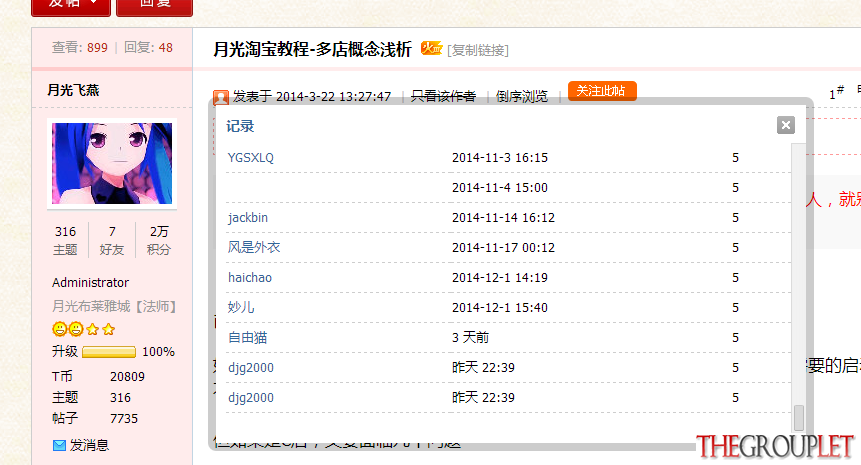This screenshot has width=861, height=465.
Task: Open user haichao's profile link
Action: pos(250,277)
